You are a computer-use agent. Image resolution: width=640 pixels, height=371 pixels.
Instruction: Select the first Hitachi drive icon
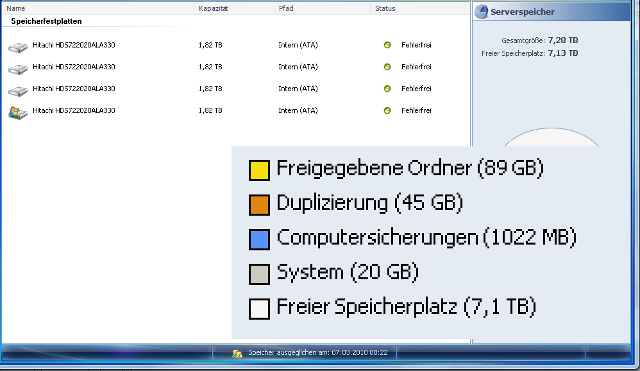(x=18, y=48)
